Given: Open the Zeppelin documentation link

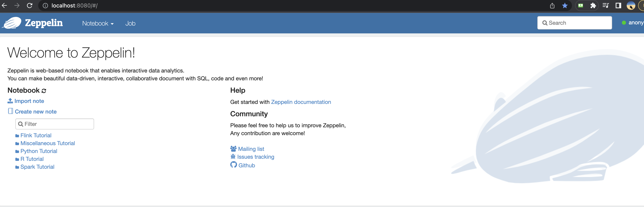Looking at the screenshot, I should [301, 102].
